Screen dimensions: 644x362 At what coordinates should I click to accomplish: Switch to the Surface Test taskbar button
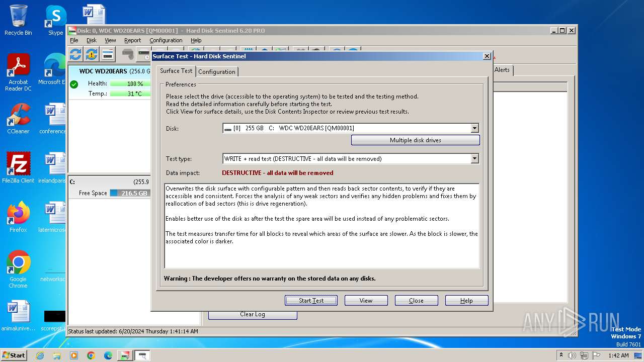(x=142, y=355)
